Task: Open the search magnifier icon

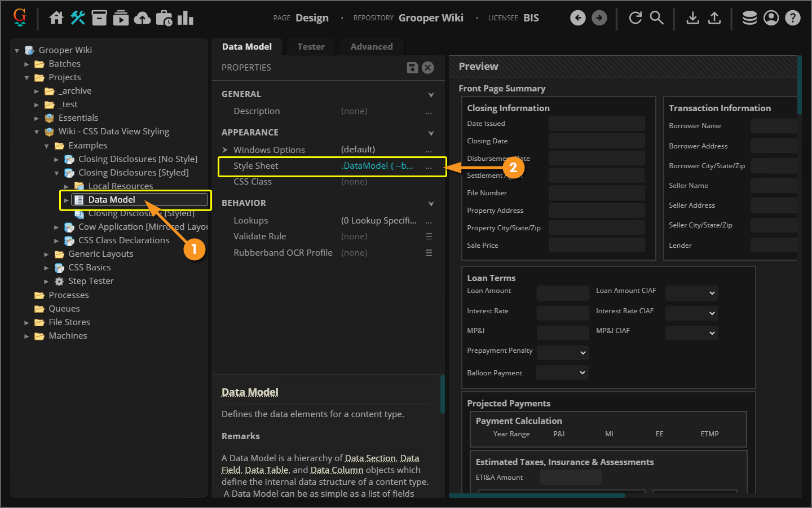Action: (x=657, y=18)
